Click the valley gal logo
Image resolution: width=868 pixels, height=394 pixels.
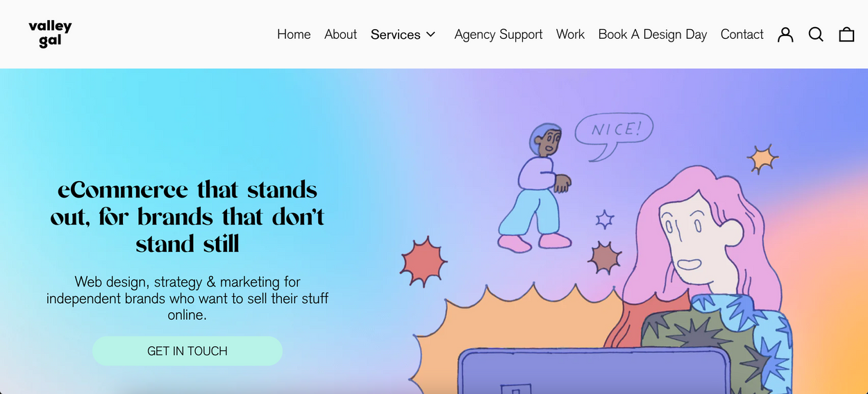(x=50, y=33)
